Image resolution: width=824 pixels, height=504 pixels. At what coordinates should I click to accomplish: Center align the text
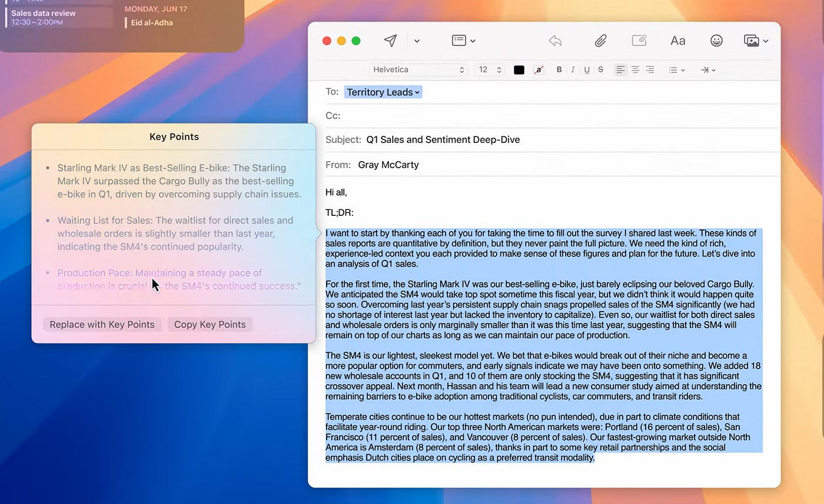tap(635, 69)
